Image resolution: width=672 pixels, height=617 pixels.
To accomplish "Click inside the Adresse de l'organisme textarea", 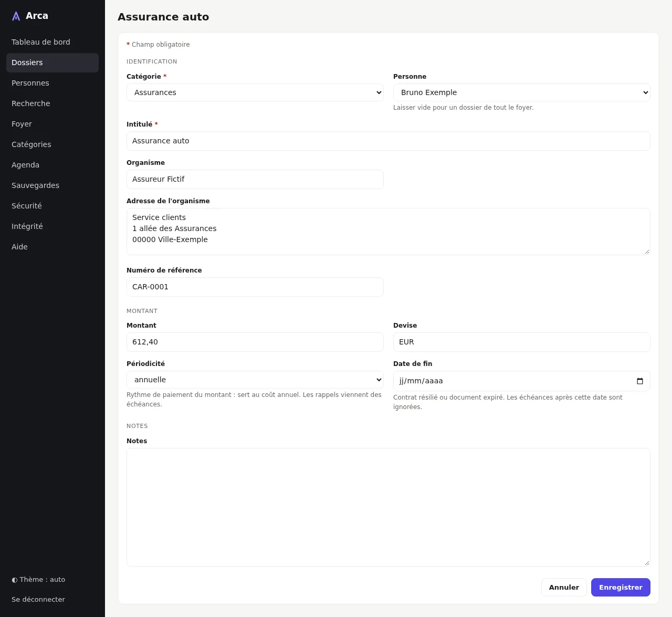I will 388,232.
